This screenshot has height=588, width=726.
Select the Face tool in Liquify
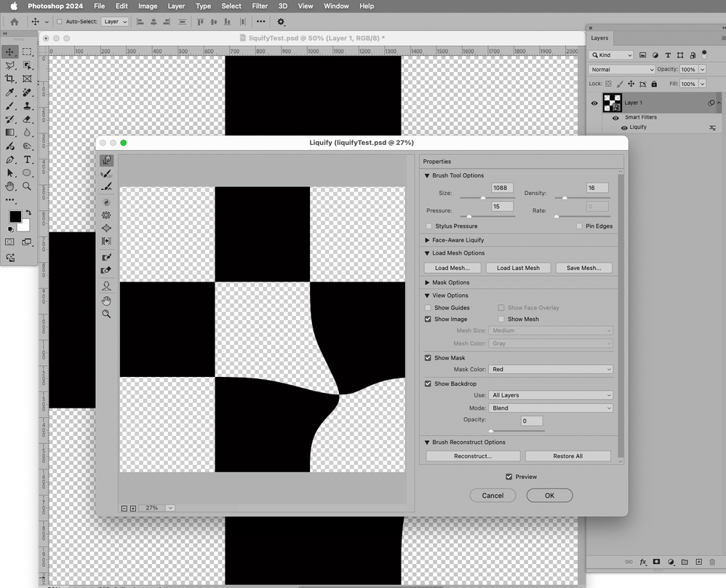[x=106, y=286]
